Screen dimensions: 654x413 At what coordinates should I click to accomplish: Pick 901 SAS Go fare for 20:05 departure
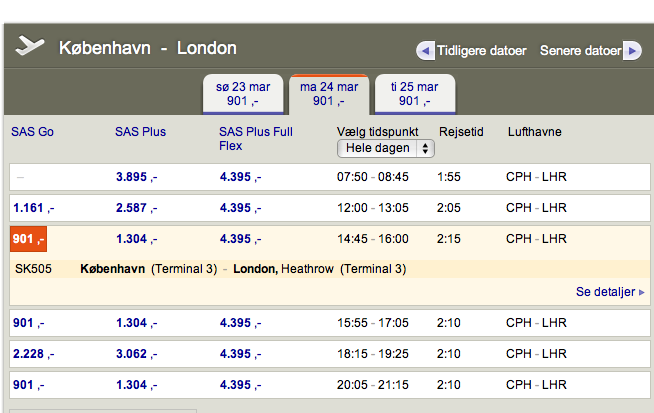click(x=28, y=384)
